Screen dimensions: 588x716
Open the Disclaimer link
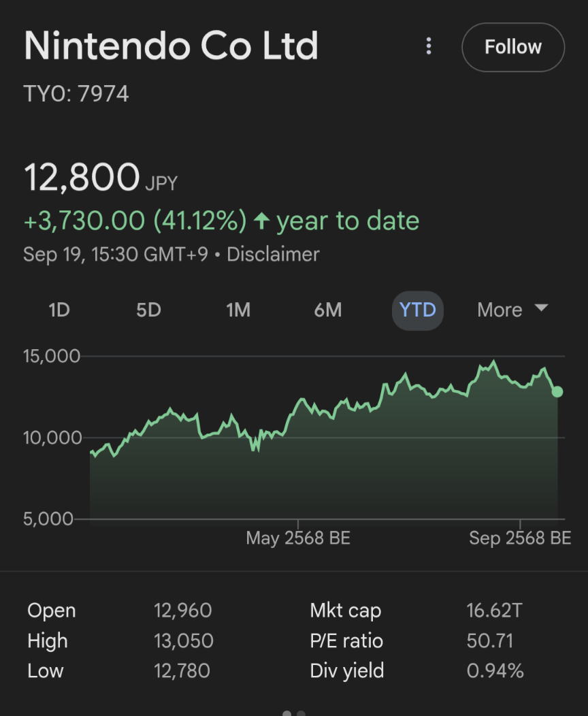pyautogui.click(x=273, y=255)
